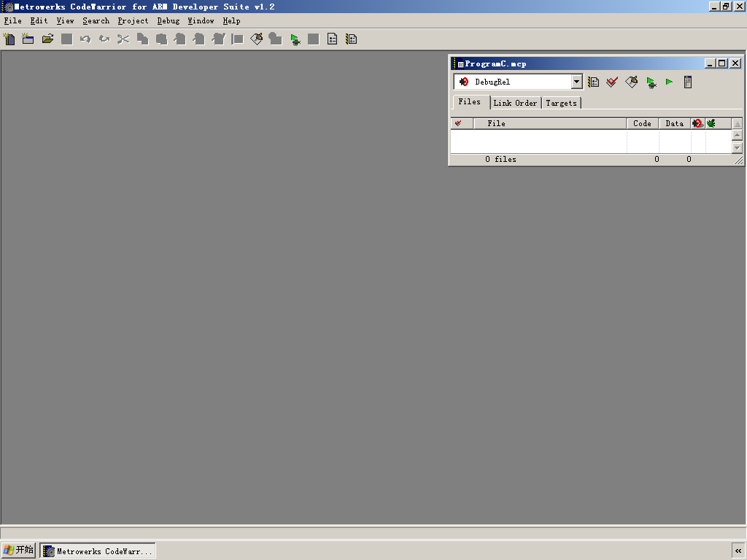747x560 pixels.
Task: Open Project Inspector icon left of Target Settings in main toolbar
Action: 333,39
